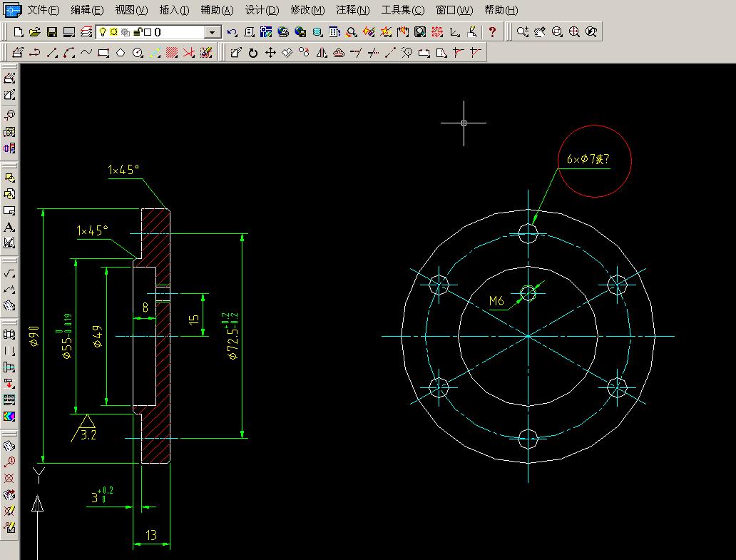Click the print/plot monitor icon
The height and width of the screenshot is (560, 736).
pos(69,32)
